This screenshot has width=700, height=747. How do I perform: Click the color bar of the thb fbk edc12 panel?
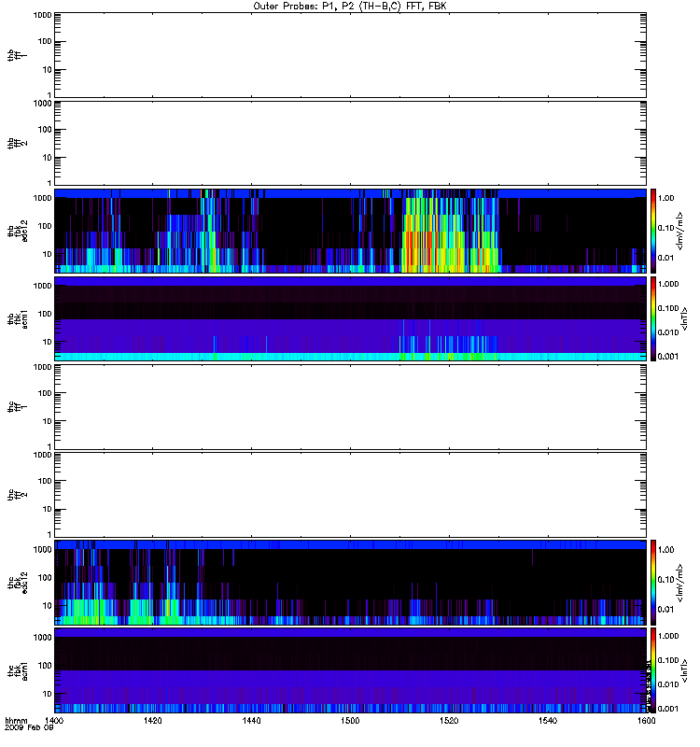[653, 231]
